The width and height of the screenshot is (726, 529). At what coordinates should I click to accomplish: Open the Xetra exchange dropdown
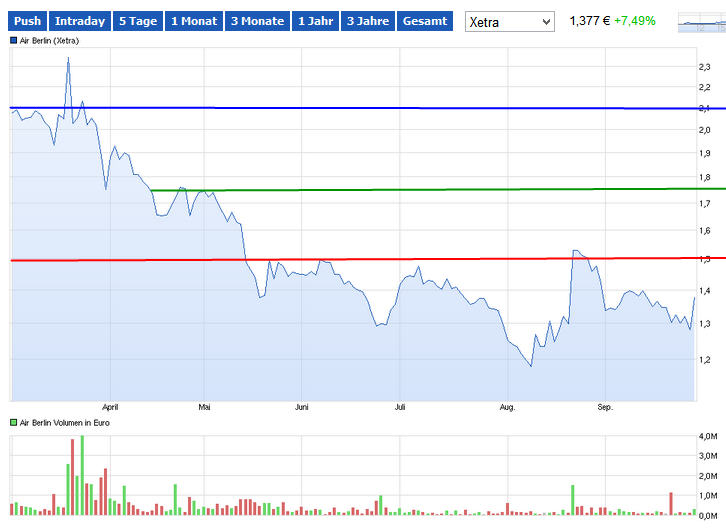[510, 22]
